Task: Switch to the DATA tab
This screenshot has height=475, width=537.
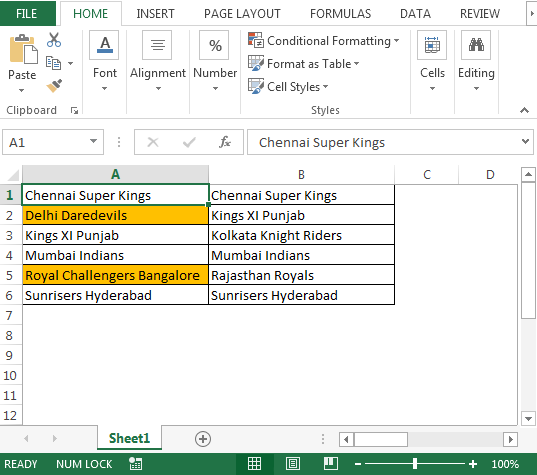Action: pos(415,14)
